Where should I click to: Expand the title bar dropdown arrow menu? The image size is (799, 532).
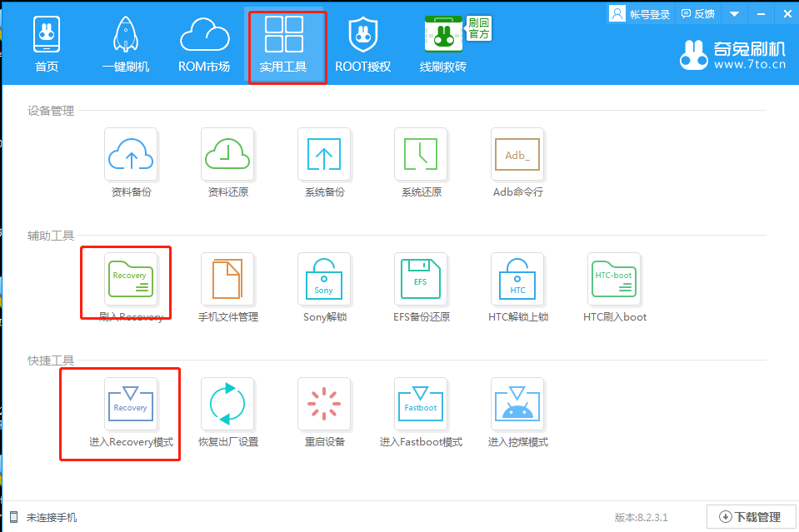pos(734,14)
